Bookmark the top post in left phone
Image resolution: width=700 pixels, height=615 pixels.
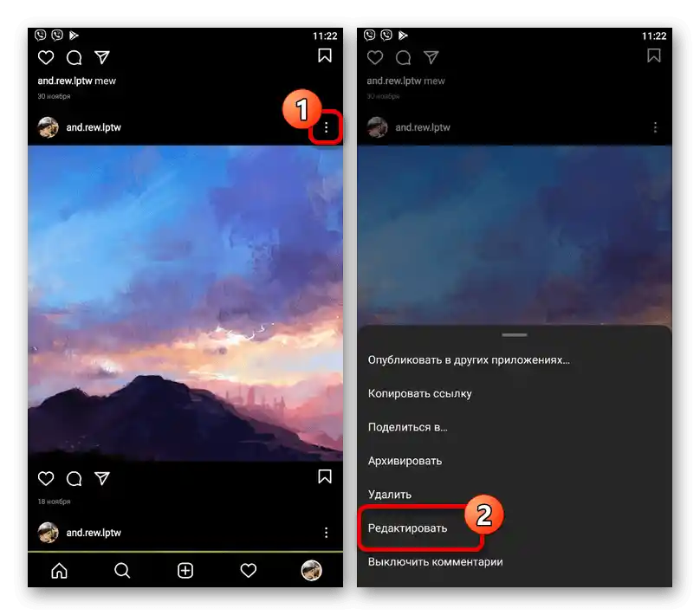tap(325, 55)
